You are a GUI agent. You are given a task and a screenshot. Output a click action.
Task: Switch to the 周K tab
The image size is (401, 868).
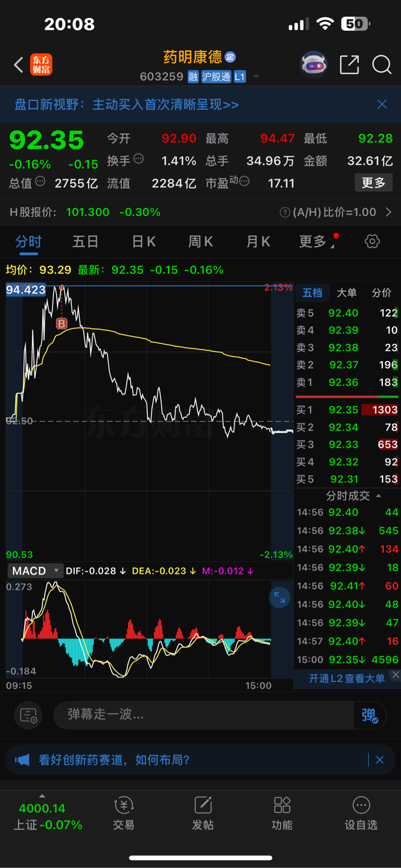point(200,241)
